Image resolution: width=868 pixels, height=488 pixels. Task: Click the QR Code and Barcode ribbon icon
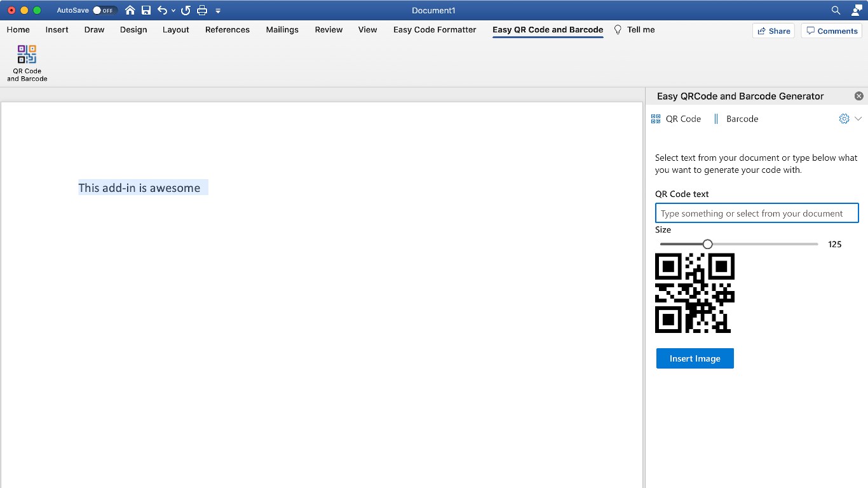coord(27,63)
